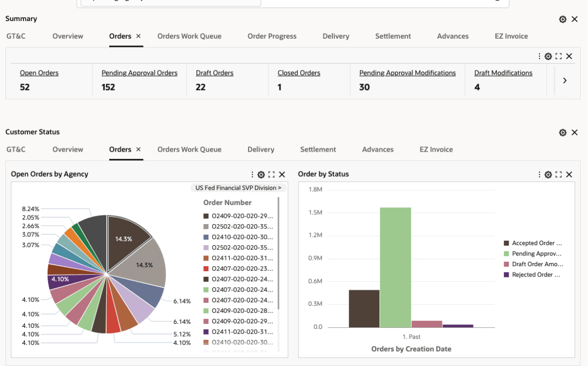Select O2409-020-020-28... legend entry

[x=238, y=311]
